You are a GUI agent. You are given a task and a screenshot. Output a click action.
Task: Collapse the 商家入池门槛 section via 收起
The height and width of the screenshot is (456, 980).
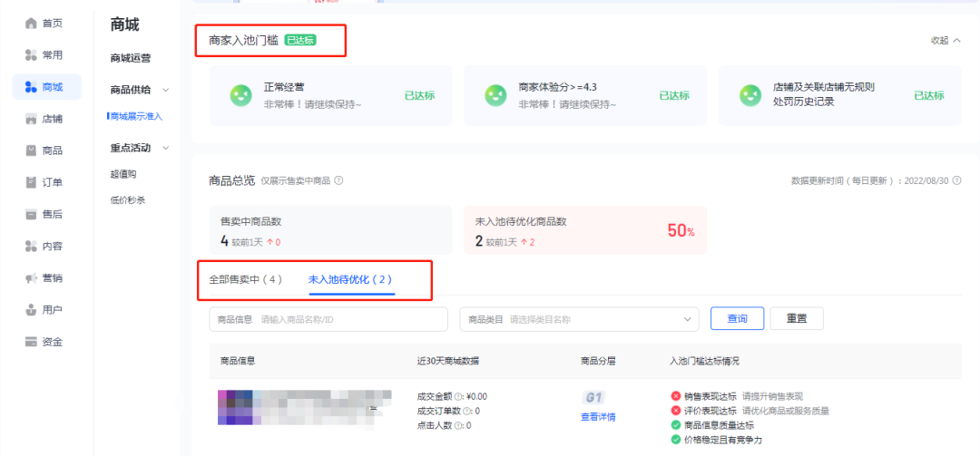click(x=945, y=41)
